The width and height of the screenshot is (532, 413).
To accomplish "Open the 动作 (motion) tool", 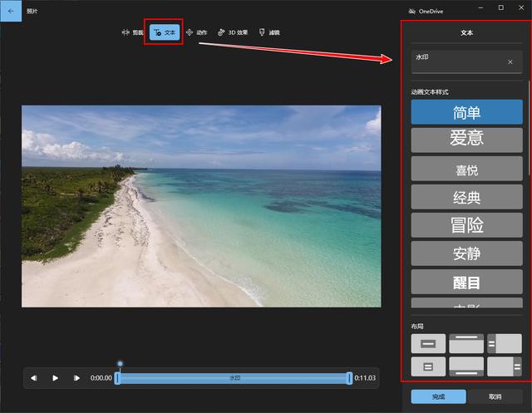I will [x=196, y=32].
